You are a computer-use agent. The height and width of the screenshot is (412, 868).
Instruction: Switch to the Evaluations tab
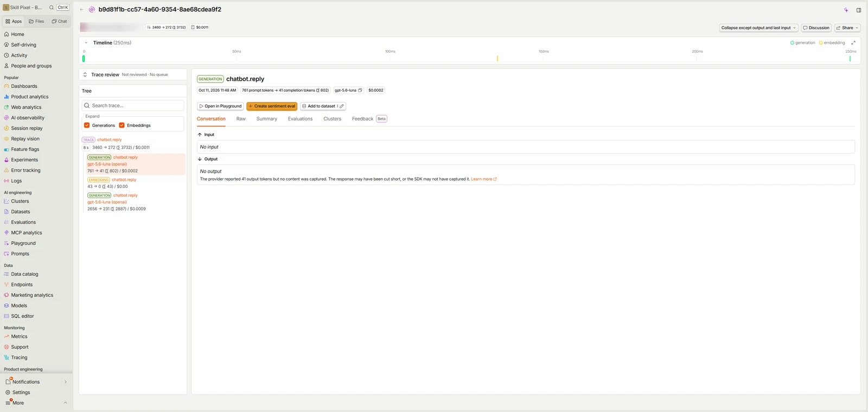point(300,119)
